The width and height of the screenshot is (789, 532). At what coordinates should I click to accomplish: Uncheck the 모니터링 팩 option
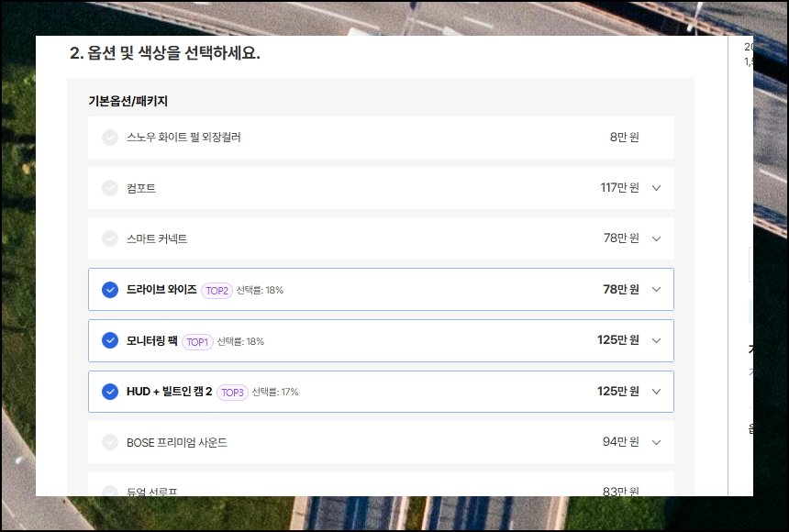[x=110, y=340]
